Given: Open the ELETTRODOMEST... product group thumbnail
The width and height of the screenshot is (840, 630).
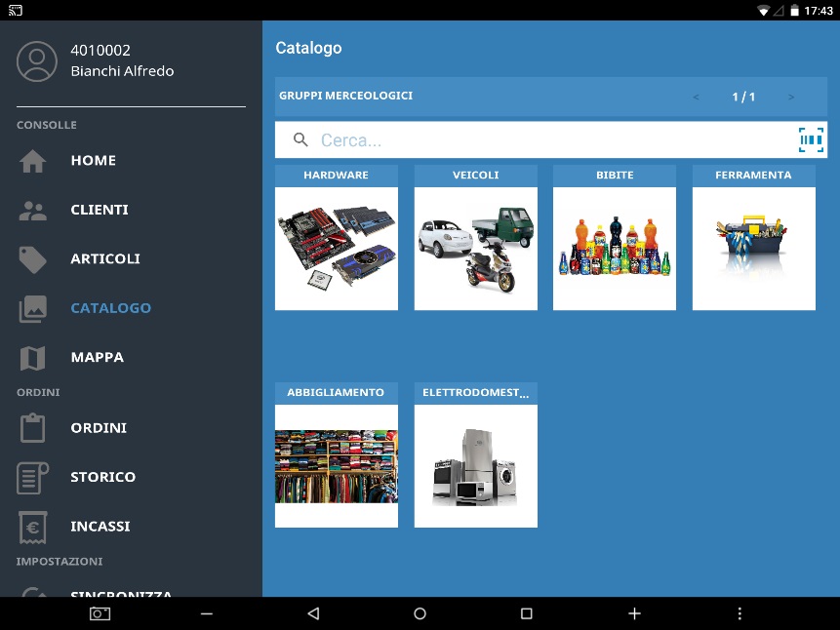Looking at the screenshot, I should 476,466.
